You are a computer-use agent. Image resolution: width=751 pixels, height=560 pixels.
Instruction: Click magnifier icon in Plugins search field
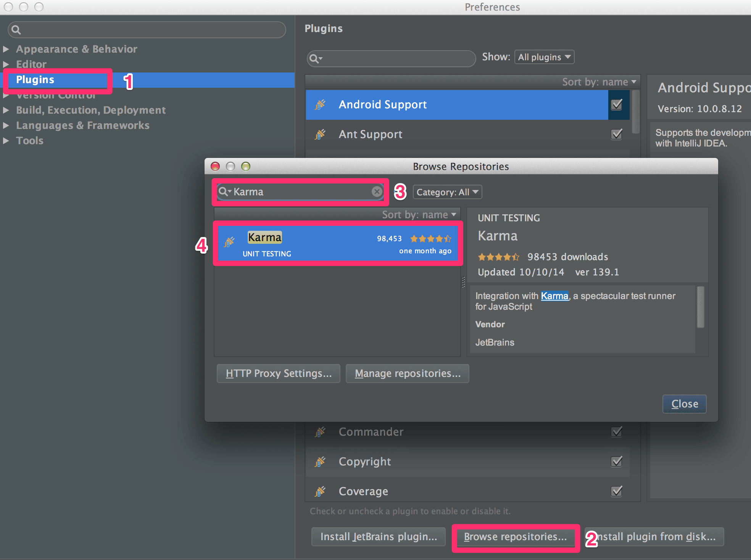315,58
